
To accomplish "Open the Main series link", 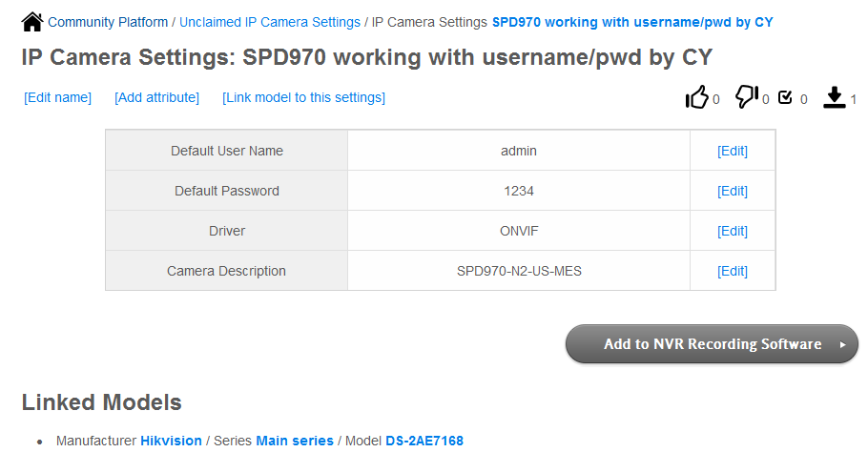I will pos(295,441).
